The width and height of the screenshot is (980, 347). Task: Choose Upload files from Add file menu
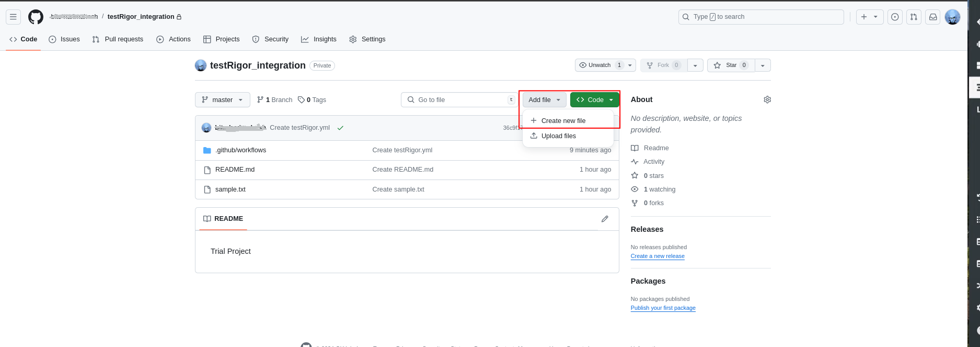tap(558, 136)
